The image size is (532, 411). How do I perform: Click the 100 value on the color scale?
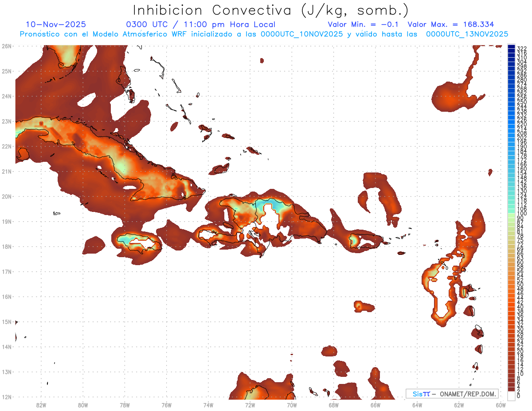point(522,214)
